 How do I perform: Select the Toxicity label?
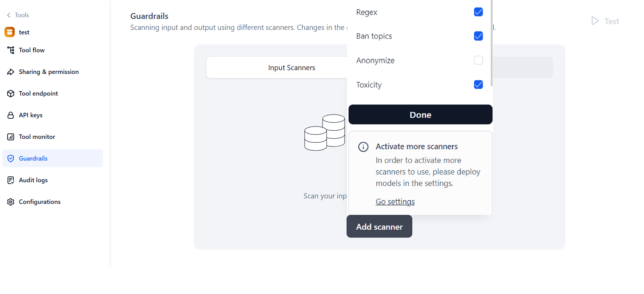click(369, 85)
